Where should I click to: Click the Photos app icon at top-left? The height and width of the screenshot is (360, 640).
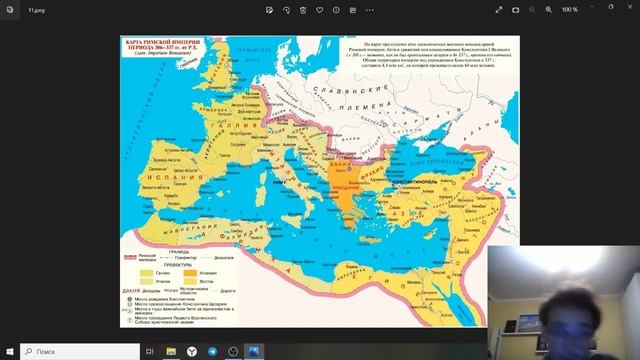click(x=10, y=10)
